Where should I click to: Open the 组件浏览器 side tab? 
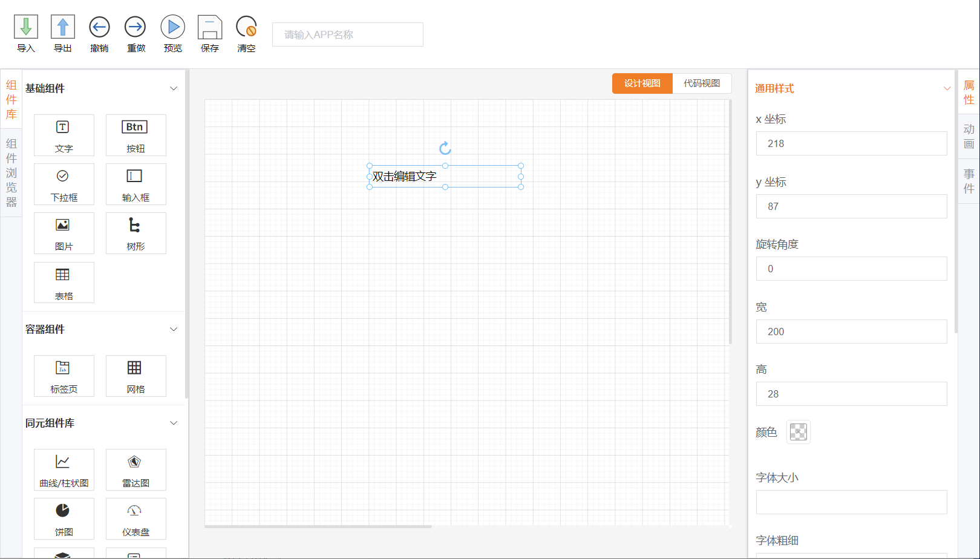coord(11,173)
